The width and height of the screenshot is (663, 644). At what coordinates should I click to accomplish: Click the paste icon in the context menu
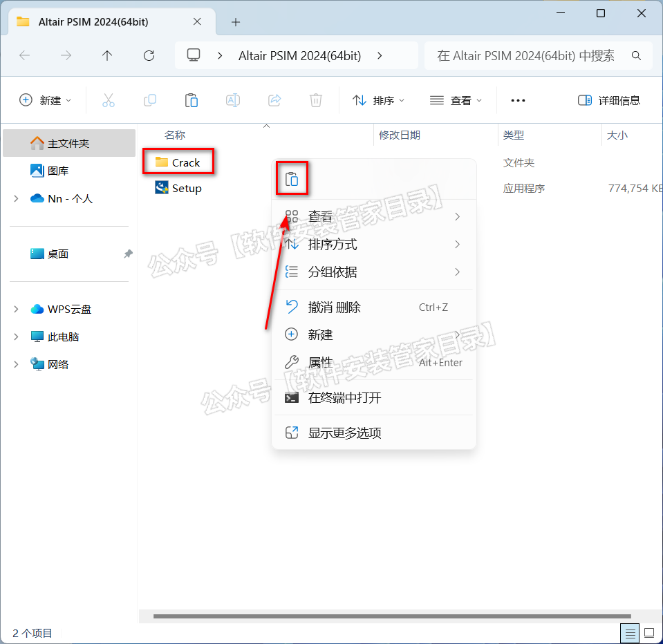click(292, 179)
